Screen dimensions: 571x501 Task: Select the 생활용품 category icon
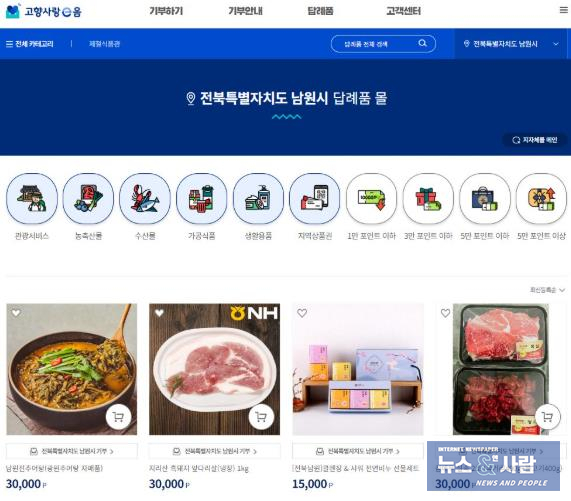pos(258,198)
